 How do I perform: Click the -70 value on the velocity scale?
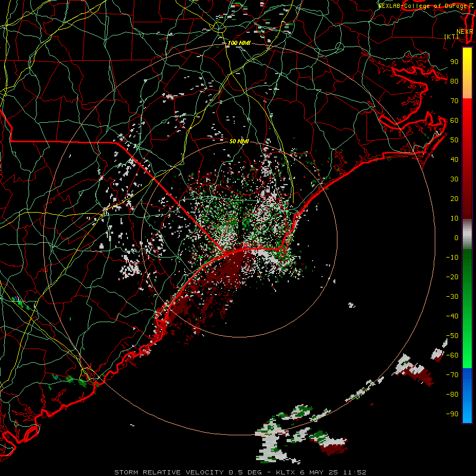[x=452, y=375]
